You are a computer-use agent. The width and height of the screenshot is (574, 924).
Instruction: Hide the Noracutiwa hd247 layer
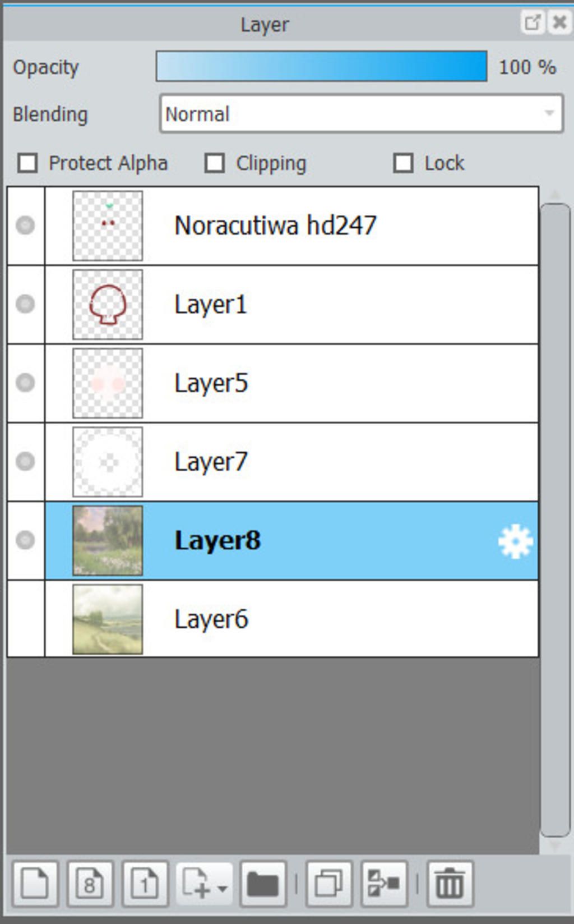pos(25,226)
